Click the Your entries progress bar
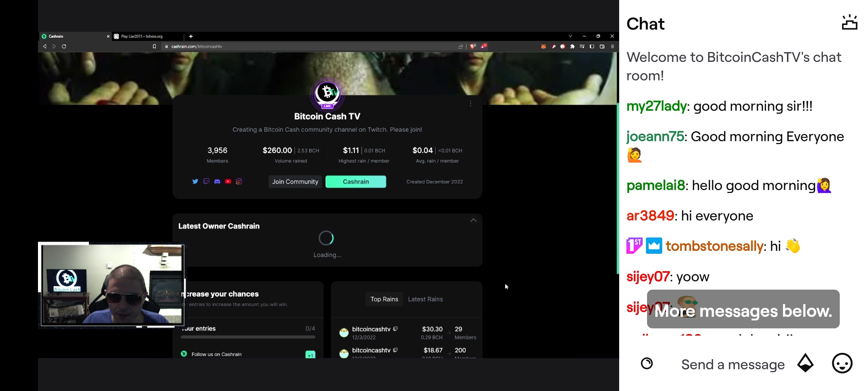Viewport: 868px width, 391px height. [x=248, y=337]
